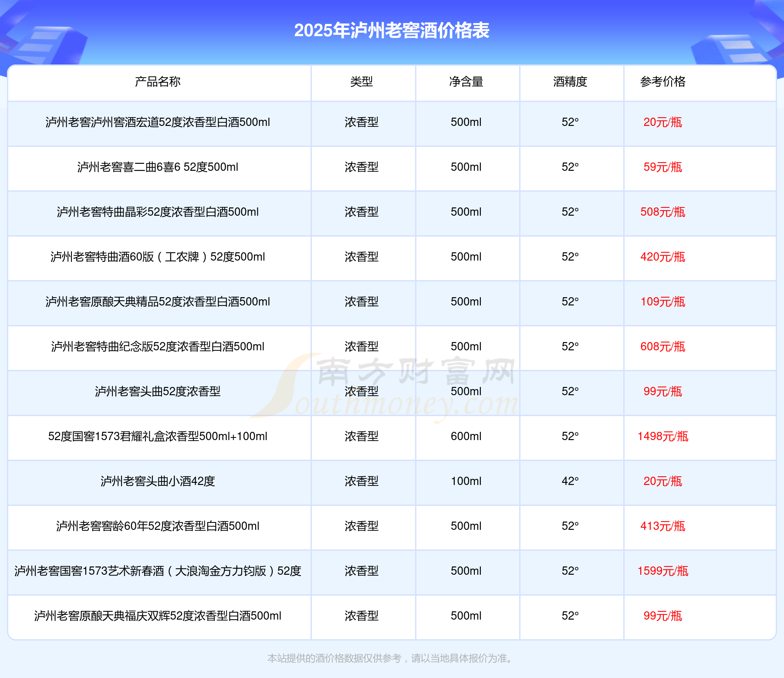
Task: Select "浓香型" type in the 喜二曲6喜6 row
Action: click(362, 167)
